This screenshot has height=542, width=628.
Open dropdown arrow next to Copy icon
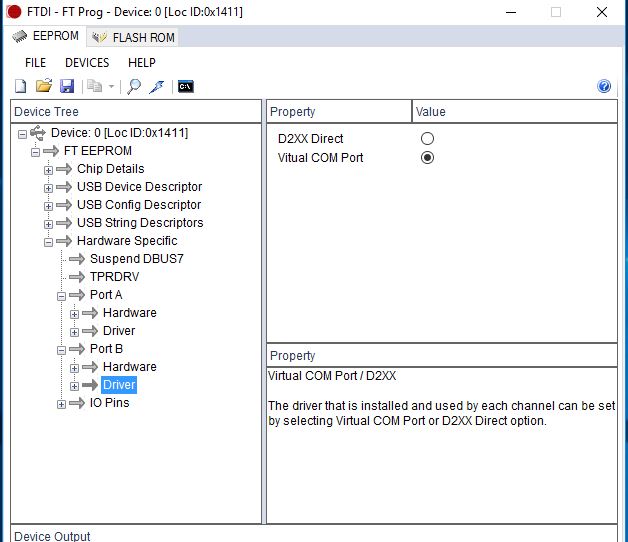click(111, 86)
